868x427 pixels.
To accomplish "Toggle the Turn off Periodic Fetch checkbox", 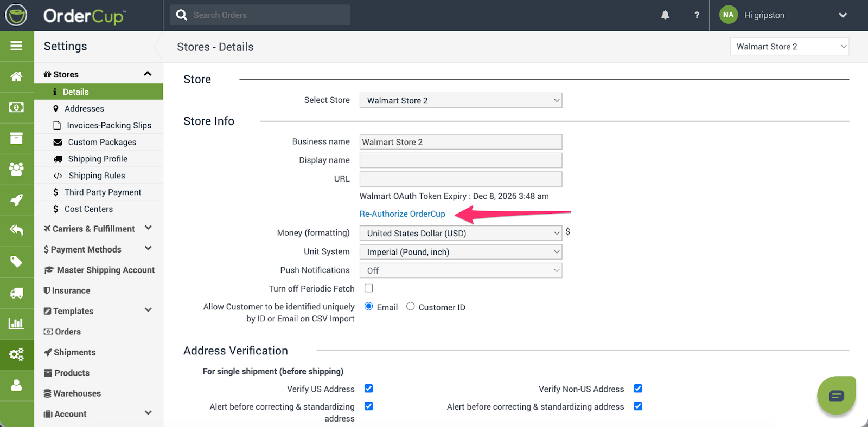I will click(x=369, y=288).
